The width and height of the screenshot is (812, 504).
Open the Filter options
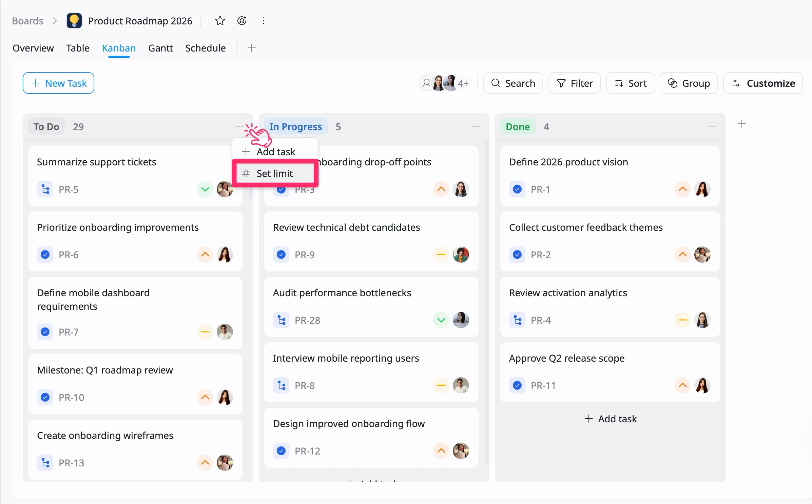[x=575, y=83]
